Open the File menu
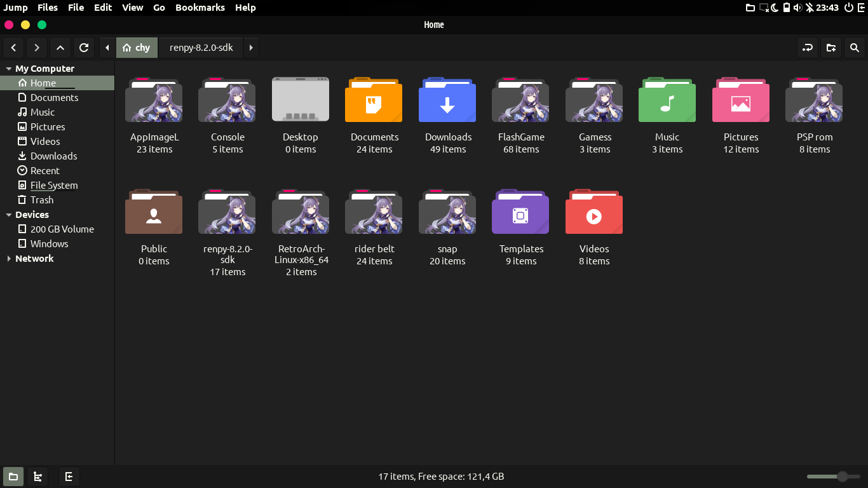The image size is (868, 488). click(76, 8)
